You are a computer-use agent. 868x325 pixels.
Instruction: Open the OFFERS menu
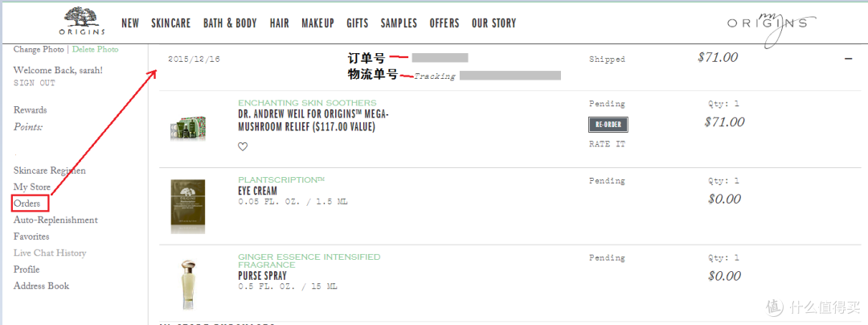point(444,23)
